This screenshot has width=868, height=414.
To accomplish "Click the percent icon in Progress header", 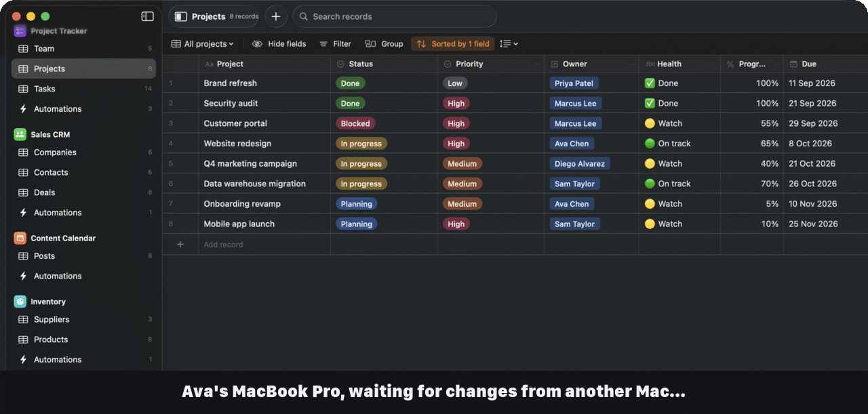I will point(730,64).
